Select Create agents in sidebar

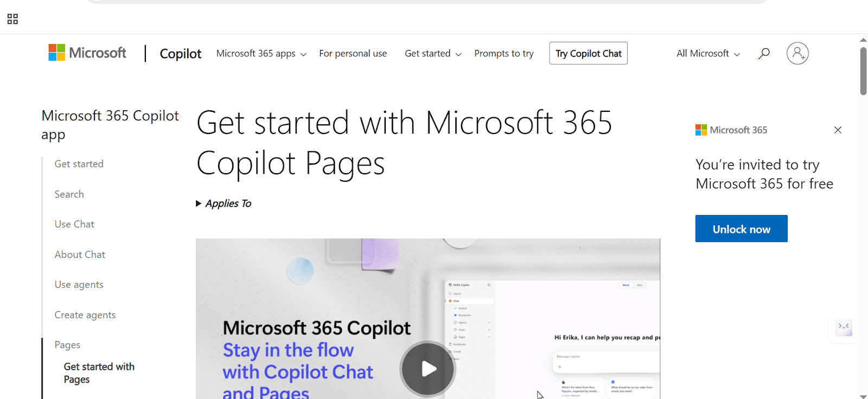click(x=85, y=315)
